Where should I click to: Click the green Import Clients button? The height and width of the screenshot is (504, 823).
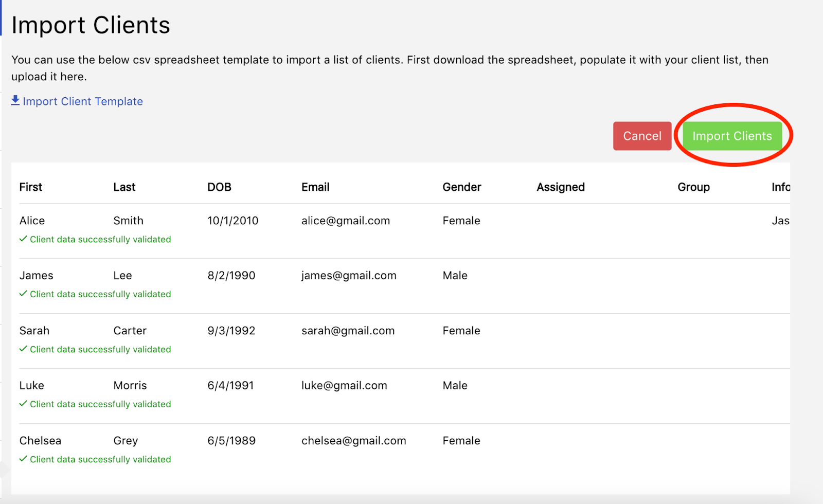tap(732, 136)
